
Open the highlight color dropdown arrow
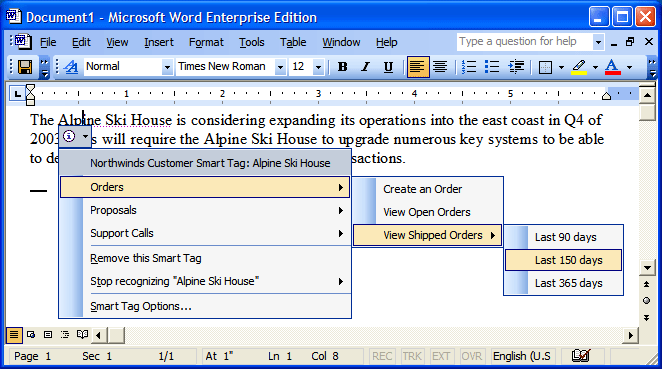595,67
